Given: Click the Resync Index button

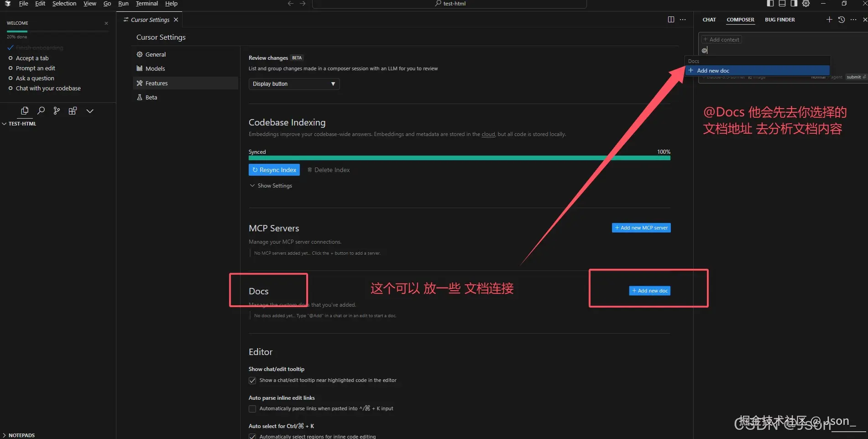Looking at the screenshot, I should [274, 170].
